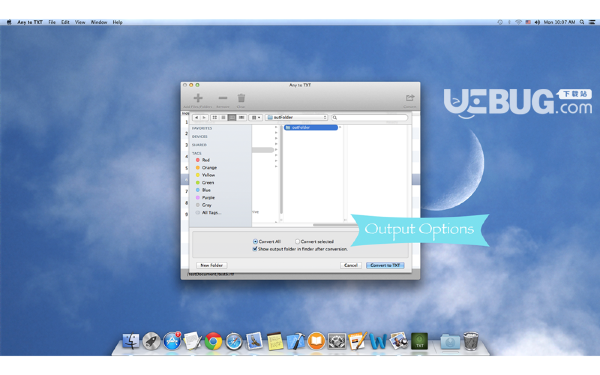Viewport: 600px width, 375px height.
Task: Open the Any to TXT application menu
Action: (30, 22)
